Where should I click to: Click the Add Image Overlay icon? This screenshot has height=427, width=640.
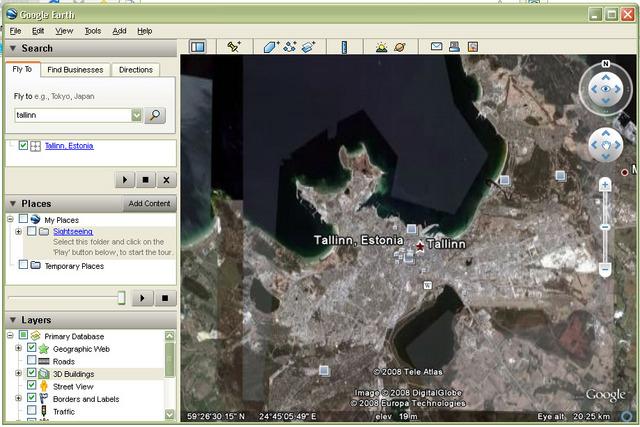click(x=309, y=47)
